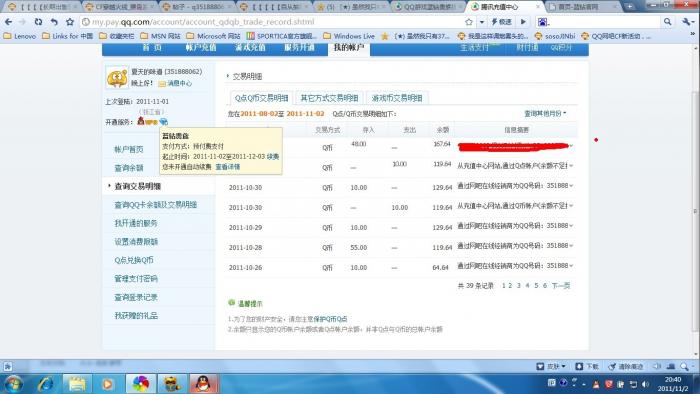Expand details arrow on 2011-10-28 row

(571, 246)
